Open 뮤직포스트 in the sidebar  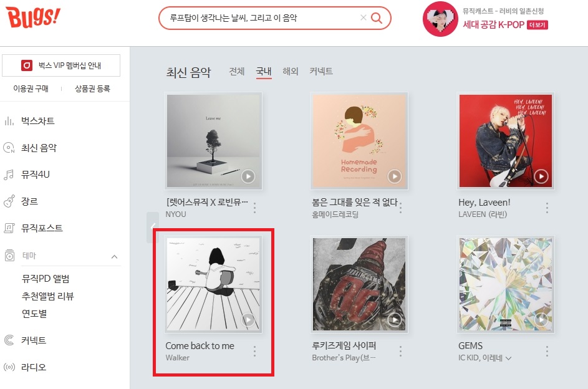(42, 228)
